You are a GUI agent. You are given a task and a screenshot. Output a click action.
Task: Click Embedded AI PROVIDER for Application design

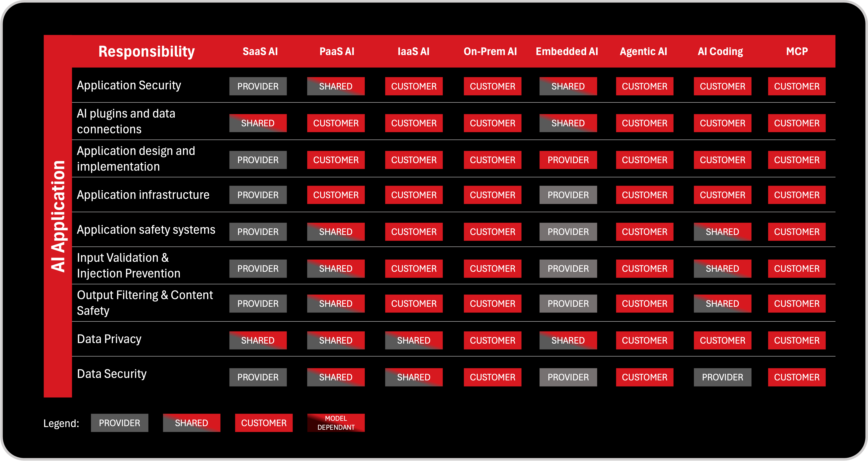(x=568, y=160)
